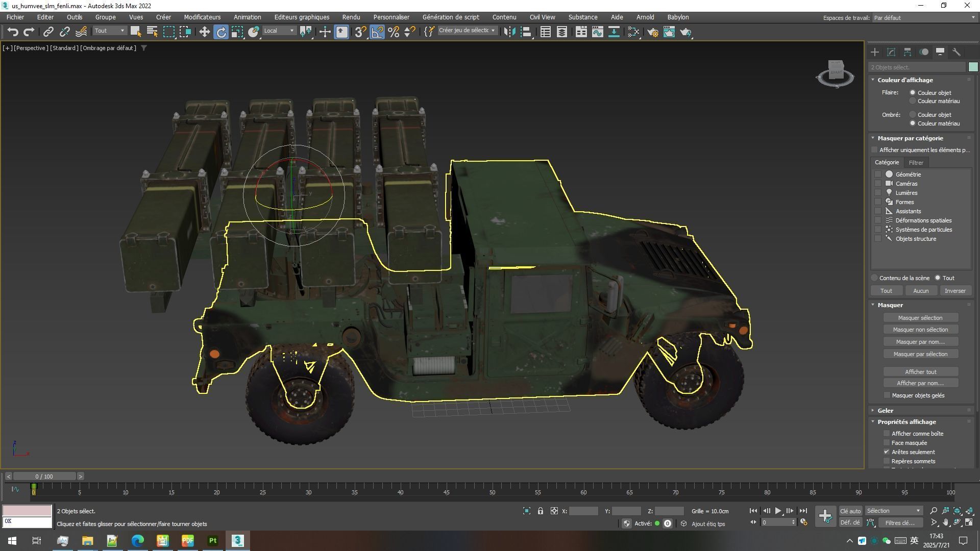Click the Clé auto button
The image size is (980, 551).
pyautogui.click(x=850, y=511)
